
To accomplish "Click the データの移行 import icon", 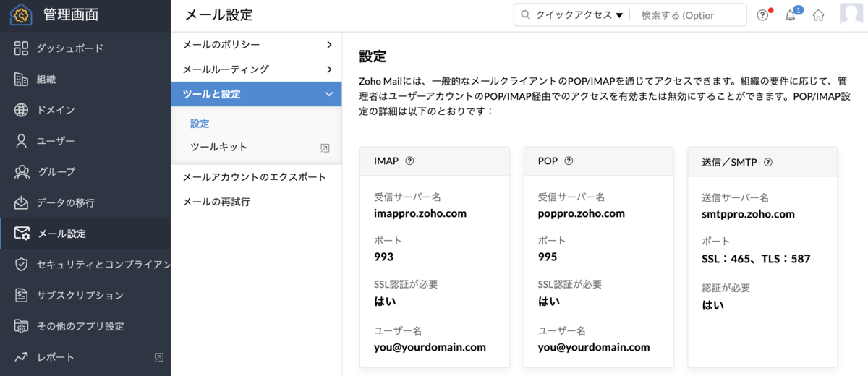I will coord(21,202).
